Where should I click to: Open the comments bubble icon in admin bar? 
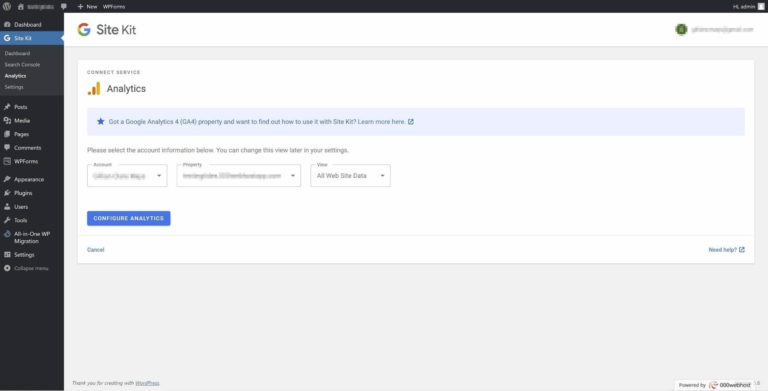click(64, 6)
